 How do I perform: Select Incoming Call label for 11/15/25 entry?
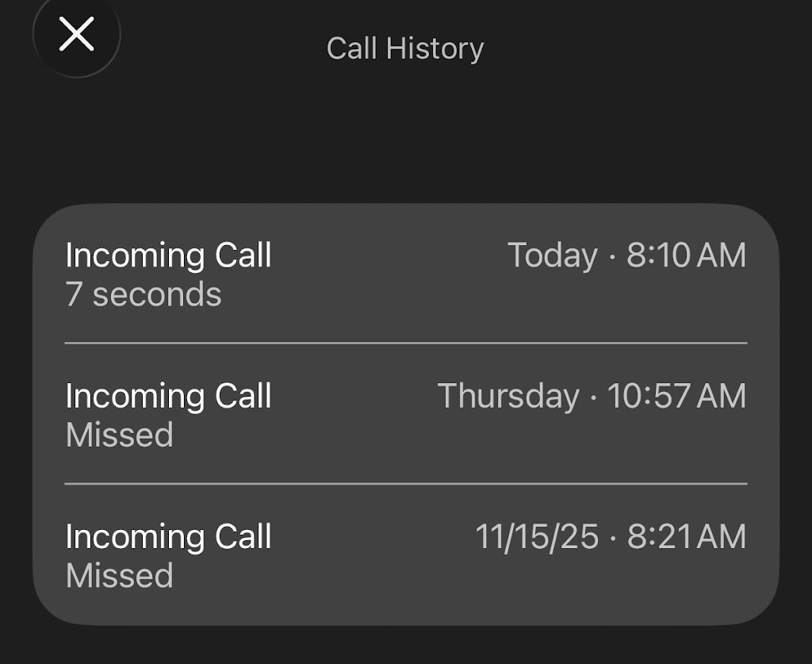[x=168, y=536]
